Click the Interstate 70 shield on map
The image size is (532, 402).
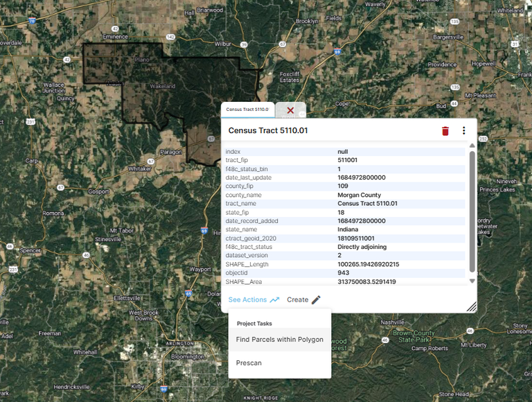tap(32, 21)
